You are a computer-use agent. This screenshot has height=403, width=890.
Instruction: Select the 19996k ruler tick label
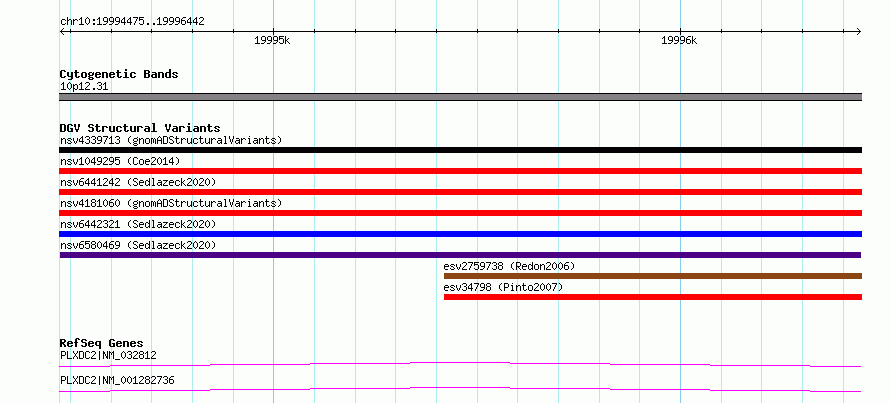point(679,40)
